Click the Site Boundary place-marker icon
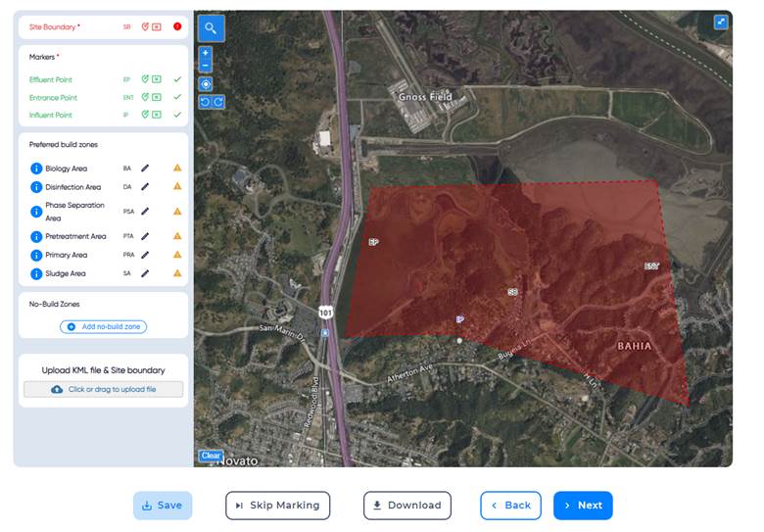This screenshot has width=764, height=532. coord(145,26)
